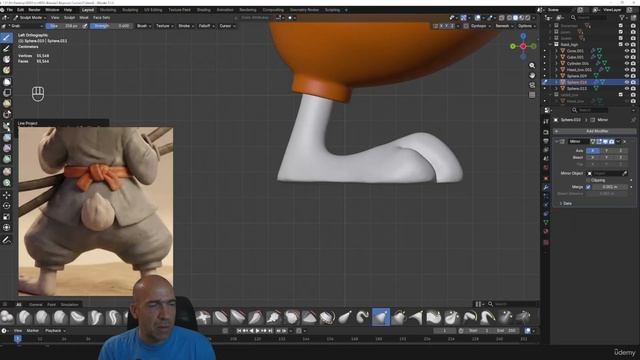
Task: Hide Cone.001 with its eye icon
Action: click(x=627, y=51)
